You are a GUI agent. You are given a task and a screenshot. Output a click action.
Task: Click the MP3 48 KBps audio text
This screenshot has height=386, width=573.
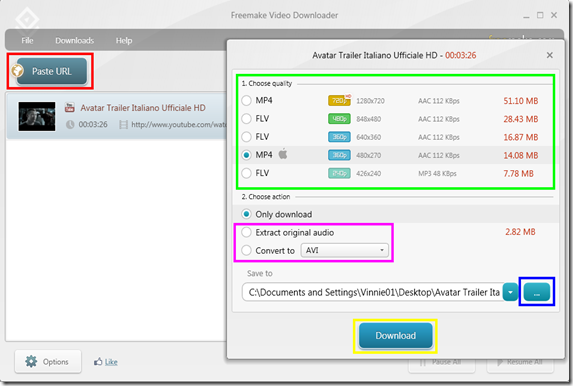pos(437,174)
